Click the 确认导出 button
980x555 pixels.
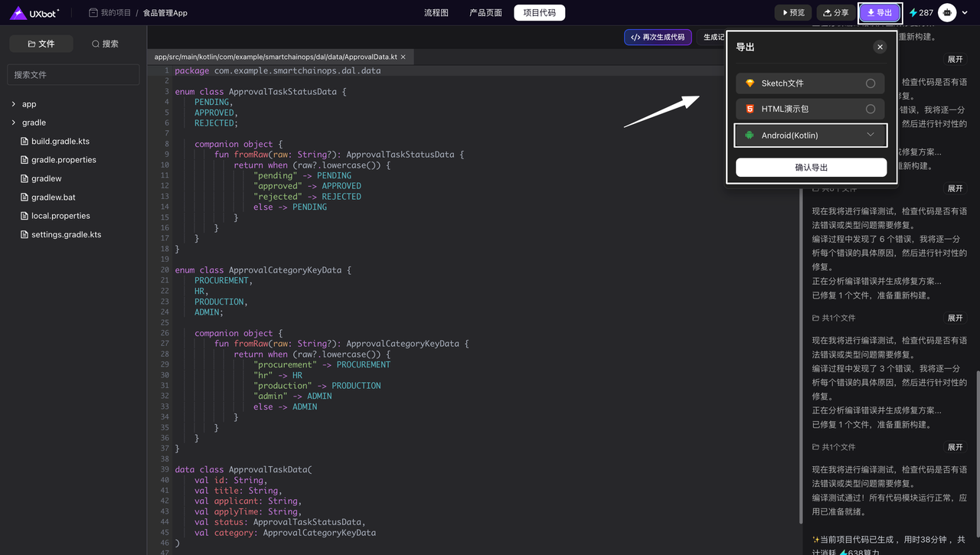point(811,168)
